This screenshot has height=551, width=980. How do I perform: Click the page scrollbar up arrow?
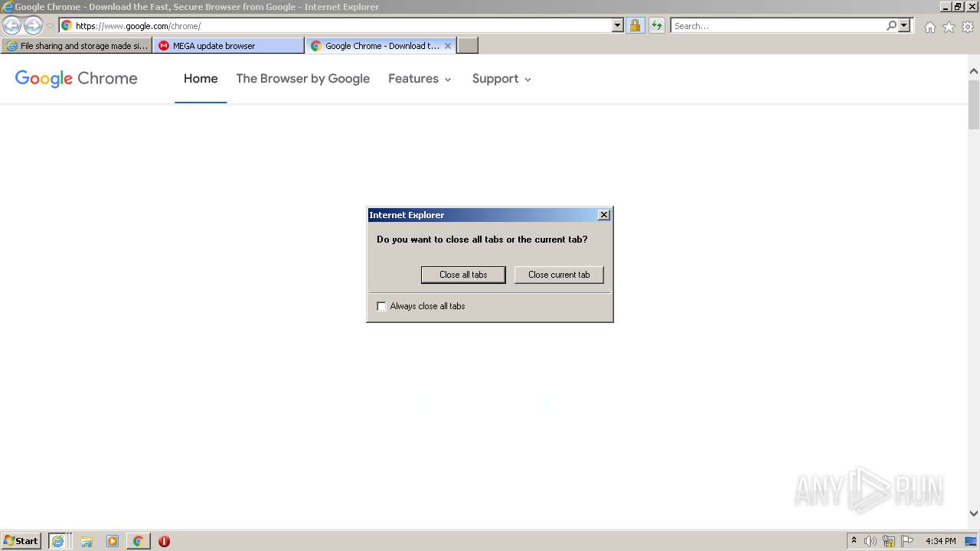tap(974, 72)
